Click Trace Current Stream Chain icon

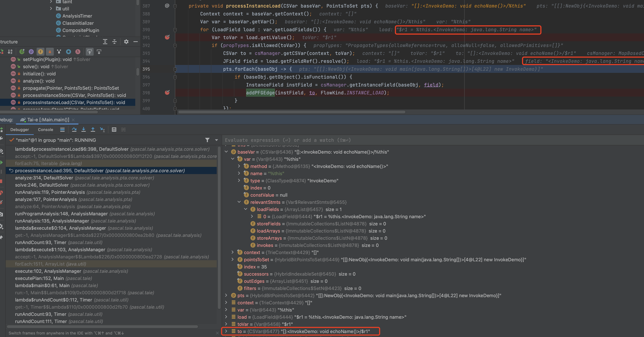click(x=123, y=130)
